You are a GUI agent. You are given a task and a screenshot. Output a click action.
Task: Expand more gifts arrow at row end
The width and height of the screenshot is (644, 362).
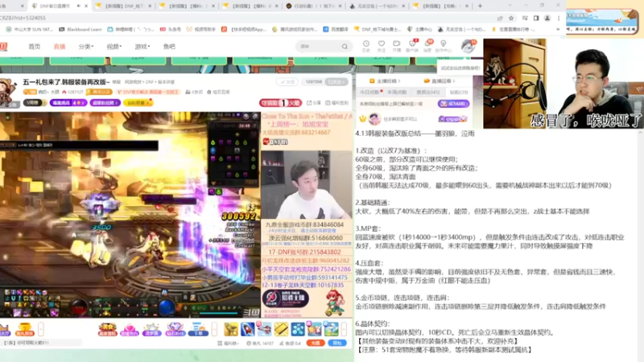tap(344, 329)
